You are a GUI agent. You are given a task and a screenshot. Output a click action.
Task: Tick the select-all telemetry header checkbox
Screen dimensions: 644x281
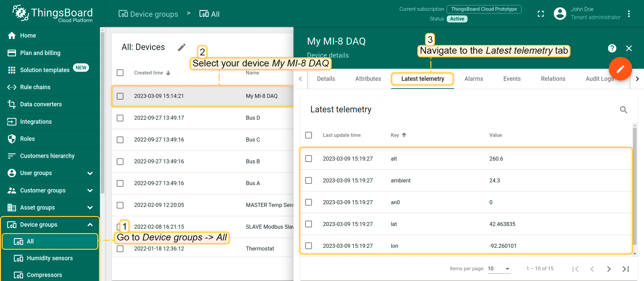(309, 135)
